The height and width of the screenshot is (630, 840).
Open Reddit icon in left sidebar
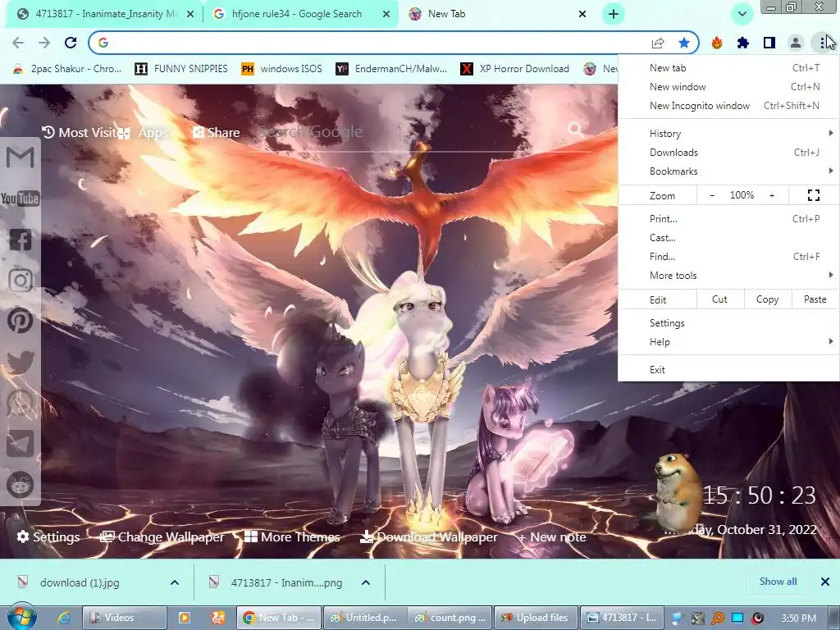[x=21, y=485]
